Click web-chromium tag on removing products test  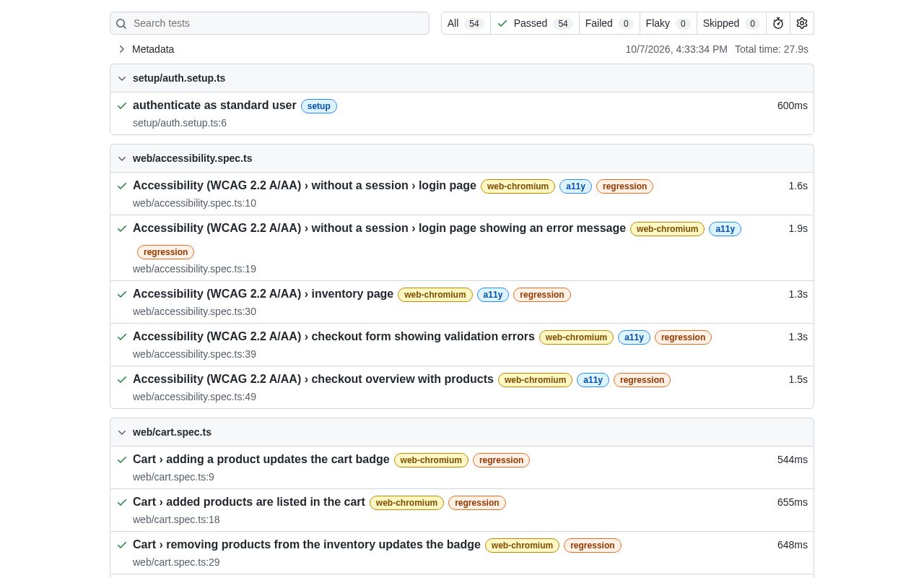point(522,545)
